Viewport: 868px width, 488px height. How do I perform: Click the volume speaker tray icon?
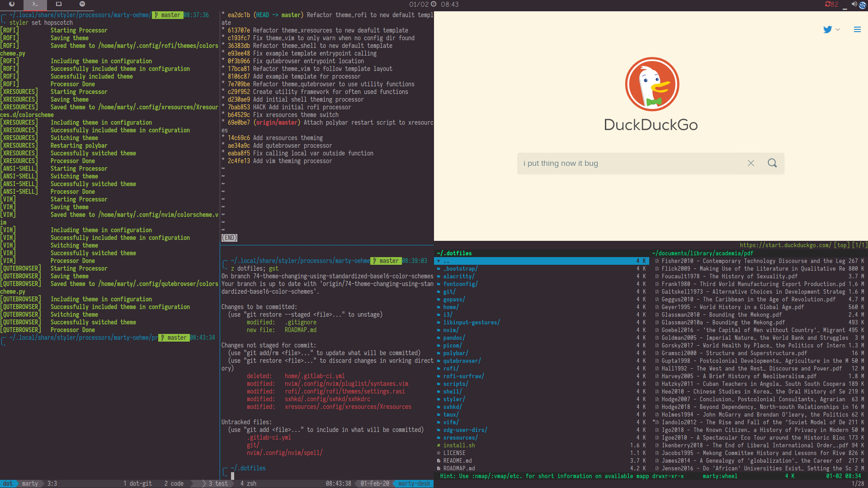854,4
